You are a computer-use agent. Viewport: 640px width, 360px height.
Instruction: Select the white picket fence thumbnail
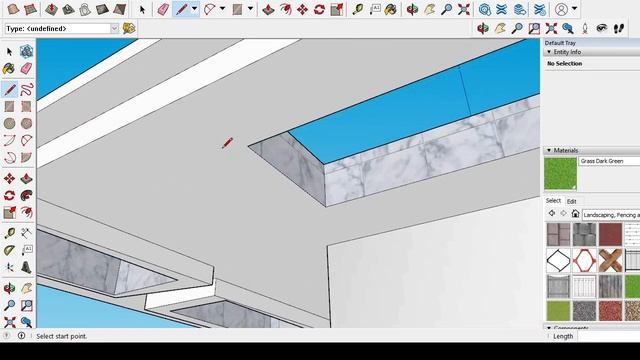tap(584, 286)
